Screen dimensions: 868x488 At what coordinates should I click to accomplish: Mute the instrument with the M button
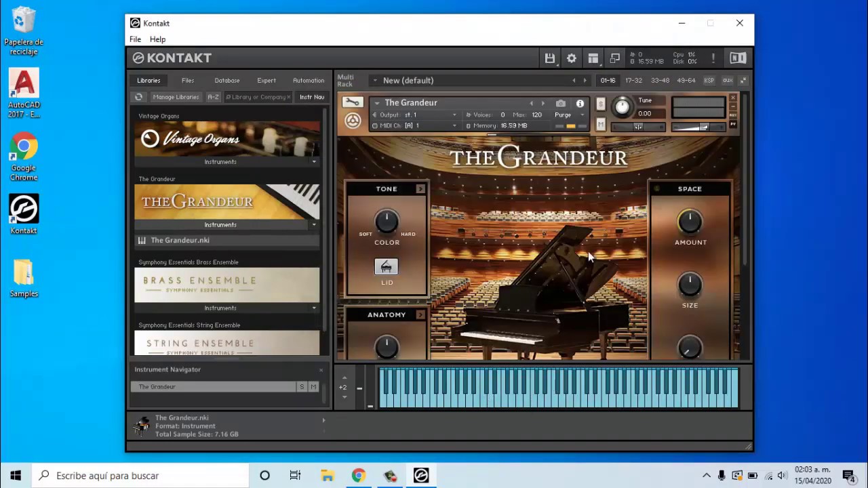(600, 124)
